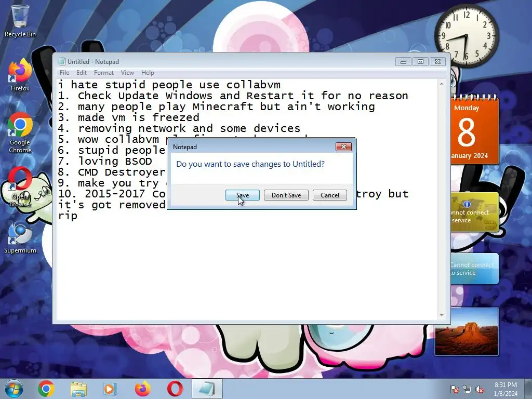The image size is (532, 399).
Task: Click the line "1. Check Update Windows"
Action: click(x=233, y=96)
